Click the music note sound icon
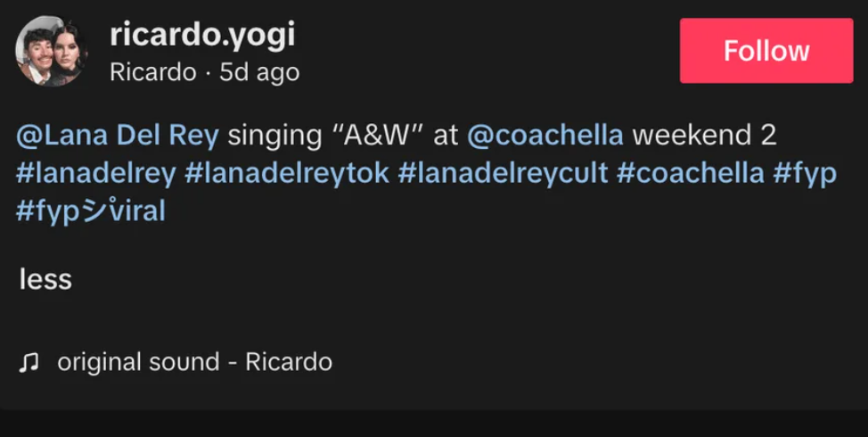 (30, 362)
